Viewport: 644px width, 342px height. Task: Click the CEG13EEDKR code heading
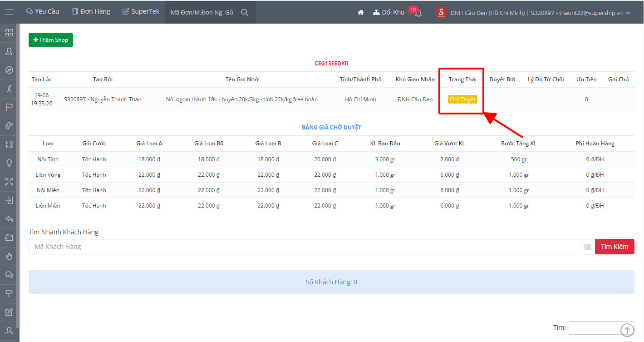coord(332,64)
